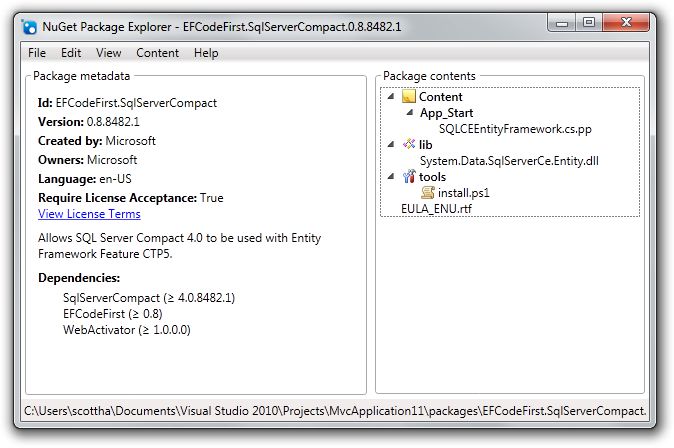The height and width of the screenshot is (448, 674).
Task: Click the WebActivator dependency entry
Action: pyautogui.click(x=127, y=330)
